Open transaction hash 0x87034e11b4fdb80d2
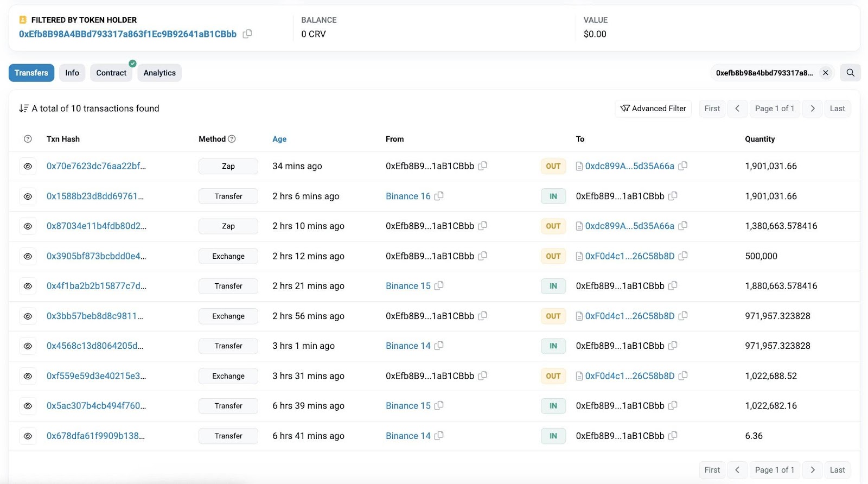 tap(97, 226)
